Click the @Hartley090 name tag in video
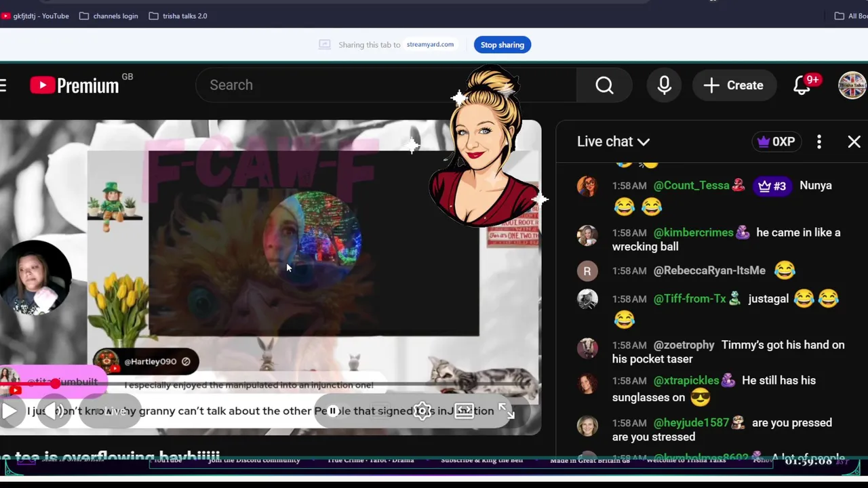 click(146, 361)
